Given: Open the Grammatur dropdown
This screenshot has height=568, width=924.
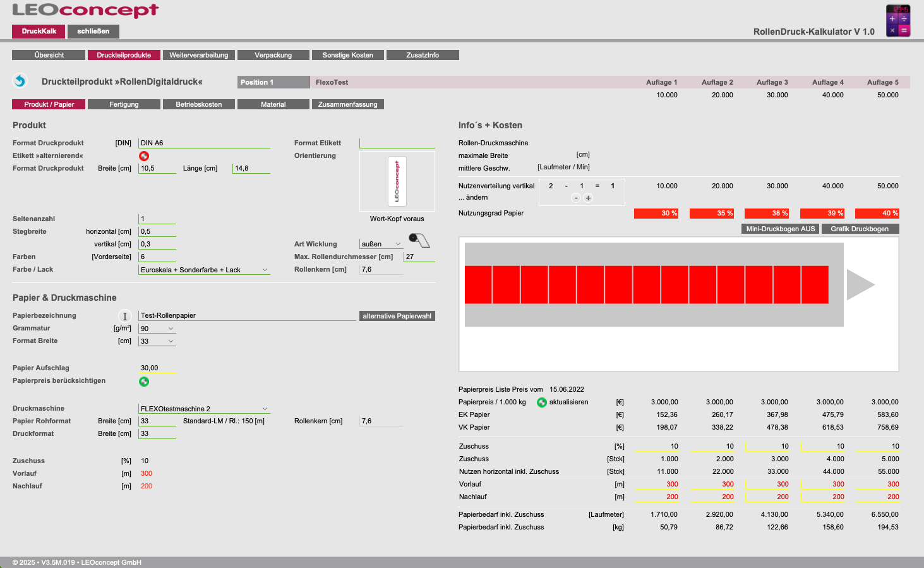Looking at the screenshot, I should 157,329.
